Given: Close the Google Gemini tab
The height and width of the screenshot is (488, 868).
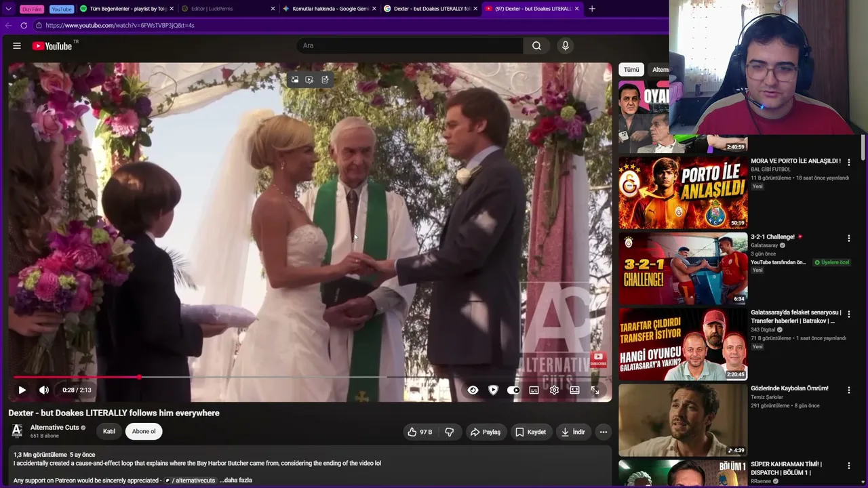Looking at the screenshot, I should pyautogui.click(x=374, y=9).
